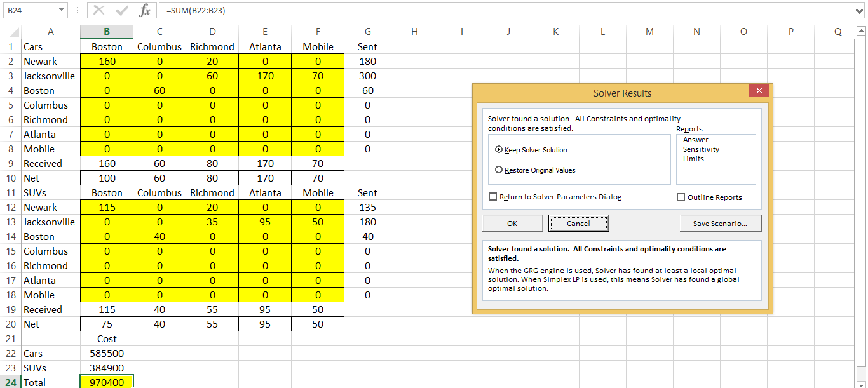The height and width of the screenshot is (388, 868).
Task: Click the column E header
Action: pyautogui.click(x=264, y=31)
